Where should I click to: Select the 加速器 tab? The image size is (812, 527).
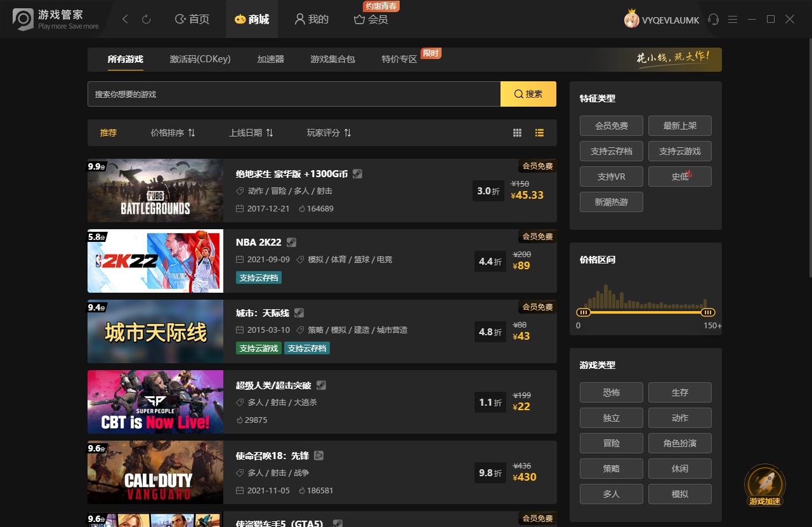(271, 59)
